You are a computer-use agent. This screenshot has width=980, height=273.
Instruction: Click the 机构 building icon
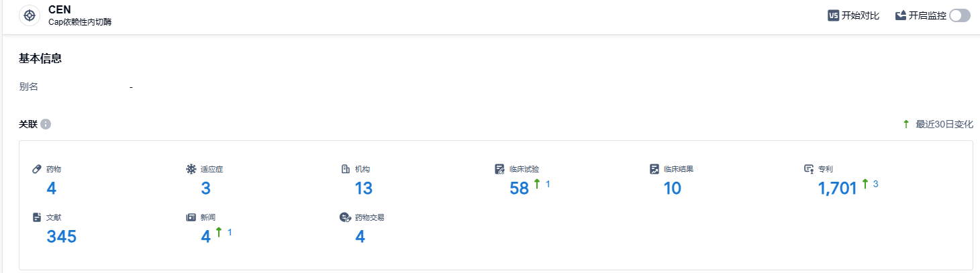pyautogui.click(x=346, y=169)
